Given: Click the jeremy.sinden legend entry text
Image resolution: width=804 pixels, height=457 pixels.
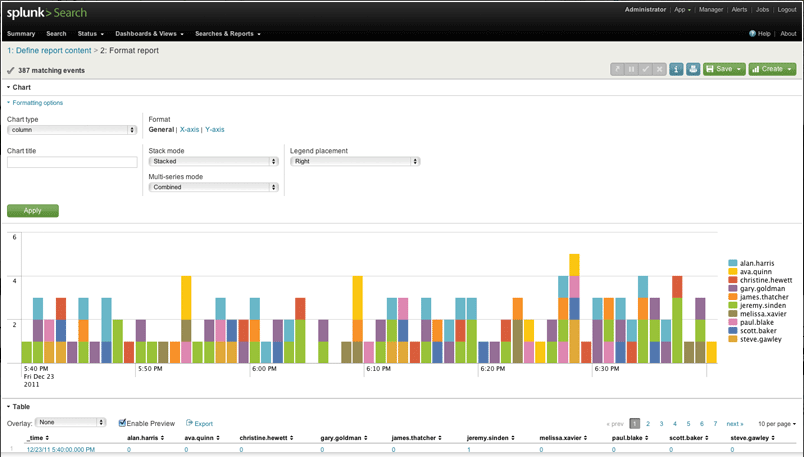Looking at the screenshot, I should (762, 305).
